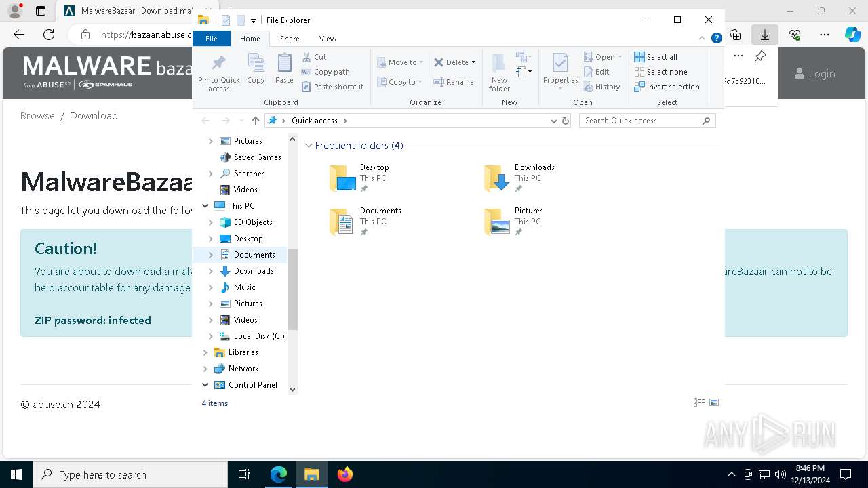
Task: Click the Rename ribbon button
Action: point(454,82)
